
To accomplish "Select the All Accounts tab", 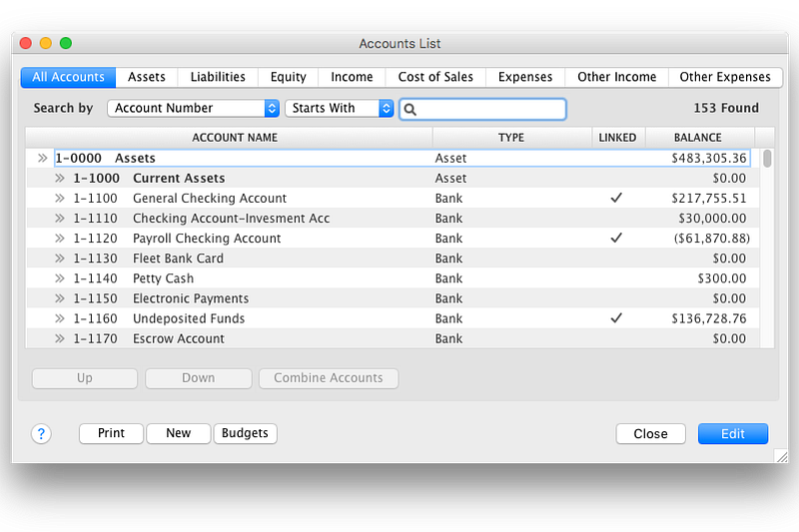I will click(68, 78).
